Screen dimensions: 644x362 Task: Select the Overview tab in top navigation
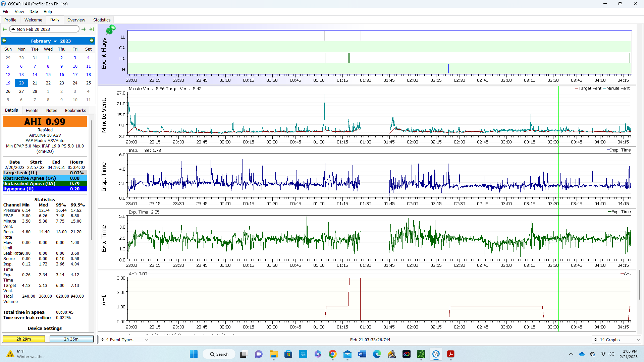pyautogui.click(x=75, y=20)
